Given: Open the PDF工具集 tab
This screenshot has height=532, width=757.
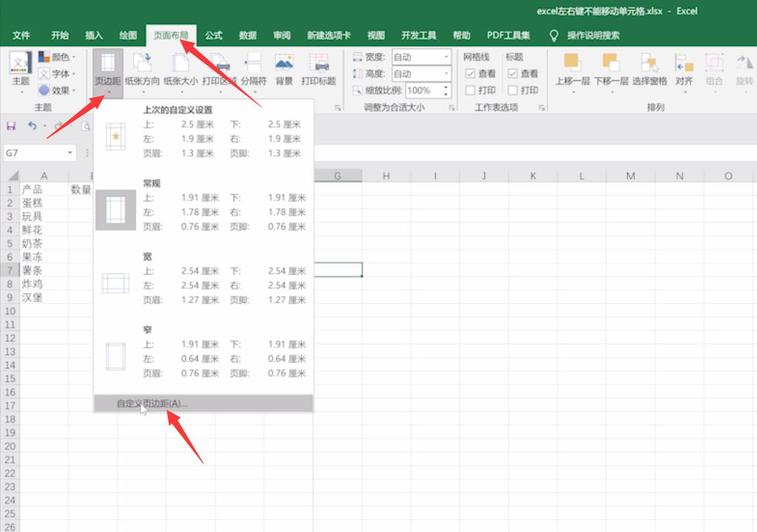Looking at the screenshot, I should tap(508, 35).
